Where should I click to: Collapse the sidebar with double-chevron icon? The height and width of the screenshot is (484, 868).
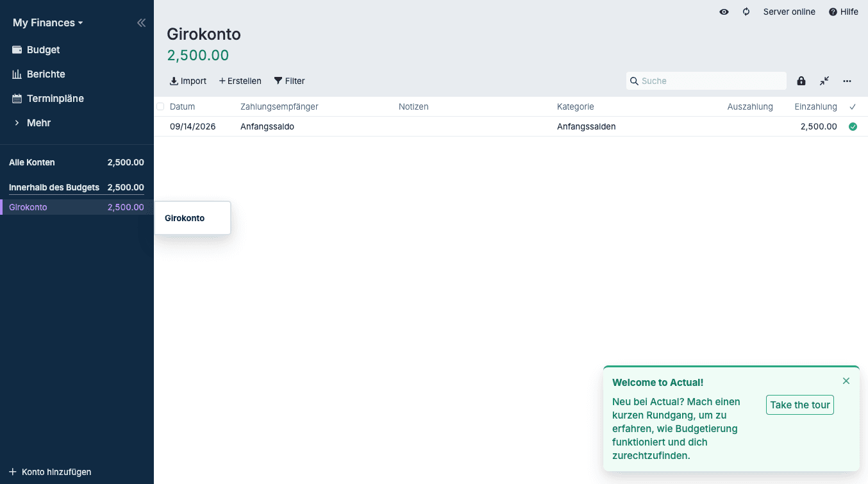(x=141, y=23)
